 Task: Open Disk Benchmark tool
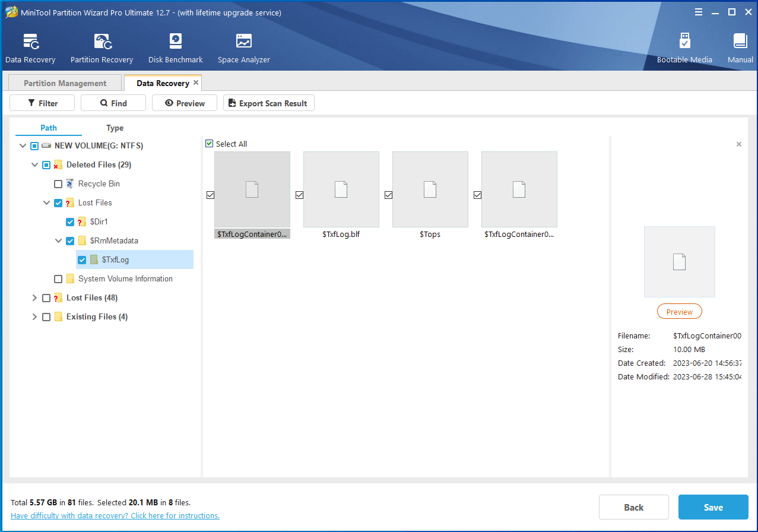click(176, 41)
